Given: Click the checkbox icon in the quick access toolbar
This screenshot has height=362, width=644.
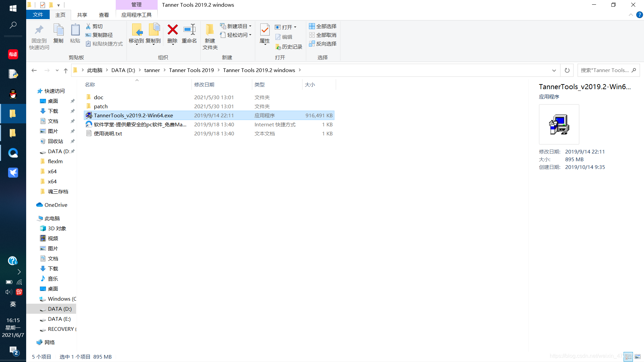Looking at the screenshot, I should pos(43,5).
